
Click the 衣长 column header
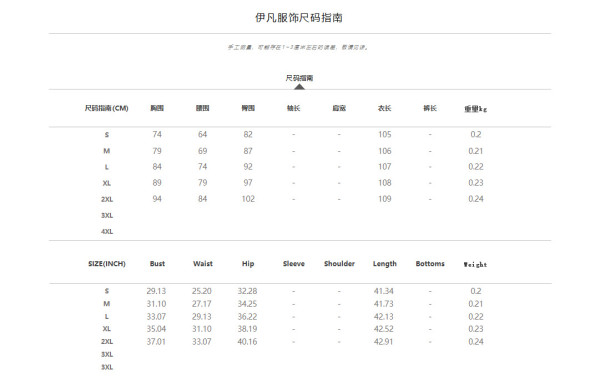click(385, 108)
